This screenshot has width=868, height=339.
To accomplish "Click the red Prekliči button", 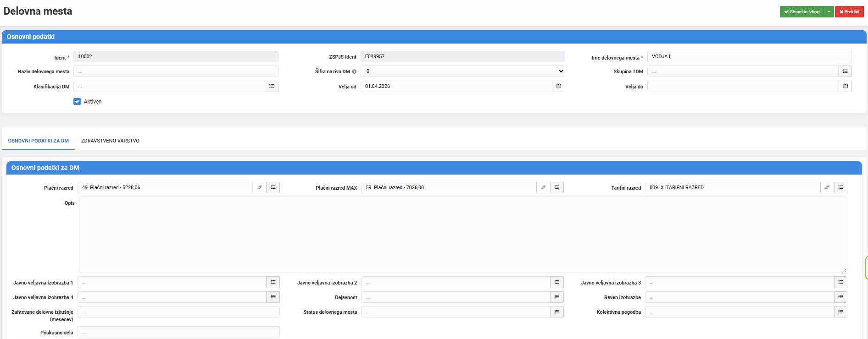I will 849,12.
